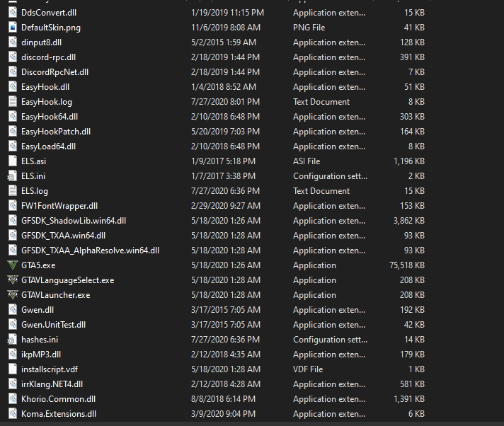Image resolution: width=504 pixels, height=426 pixels.
Task: Click the EasyHook64.dll file icon
Action: [x=13, y=117]
